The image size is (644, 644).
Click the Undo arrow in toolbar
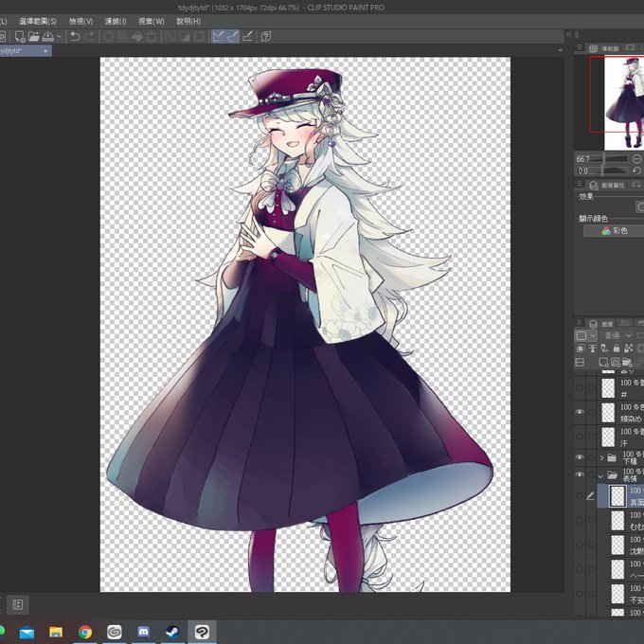[75, 37]
